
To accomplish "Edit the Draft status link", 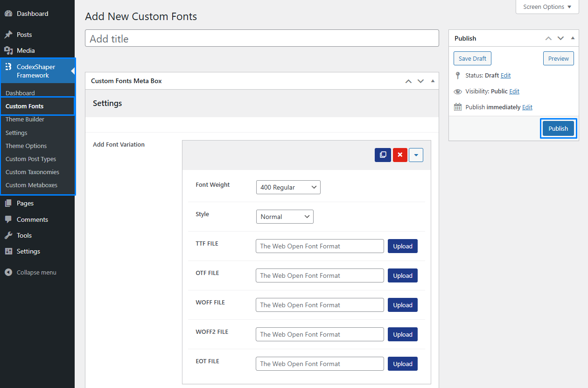I will (505, 75).
